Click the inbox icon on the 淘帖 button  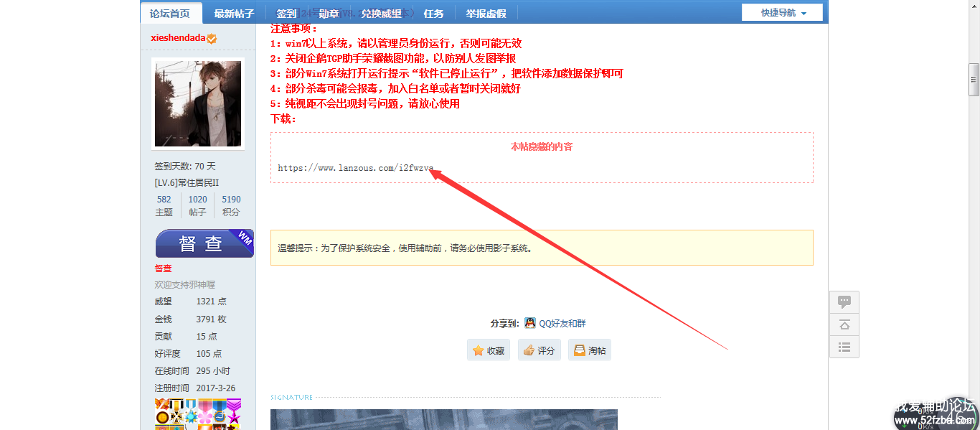click(x=580, y=350)
